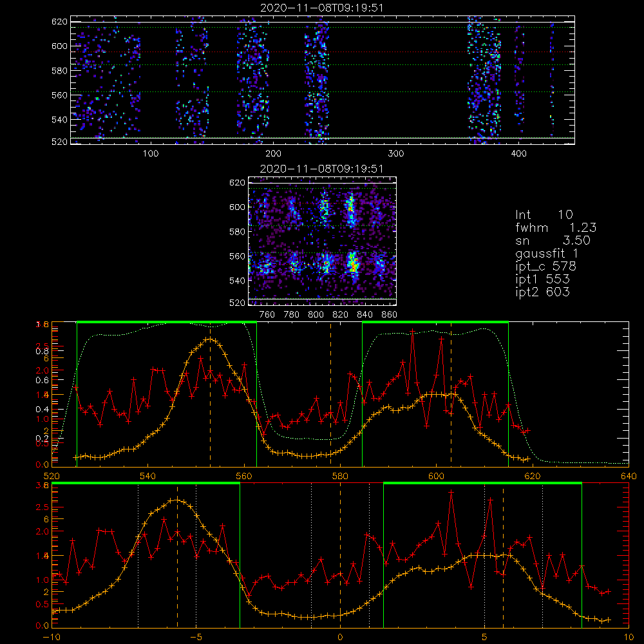Click y-axis label '580' of the wide top plot
644x644 pixels.
pos(59,71)
